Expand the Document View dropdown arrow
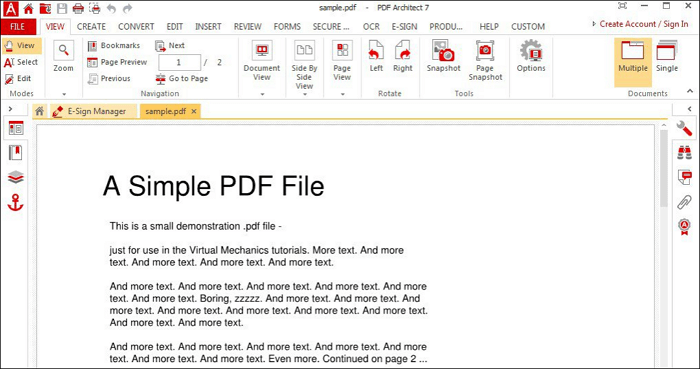This screenshot has width=700, height=369. click(262, 94)
